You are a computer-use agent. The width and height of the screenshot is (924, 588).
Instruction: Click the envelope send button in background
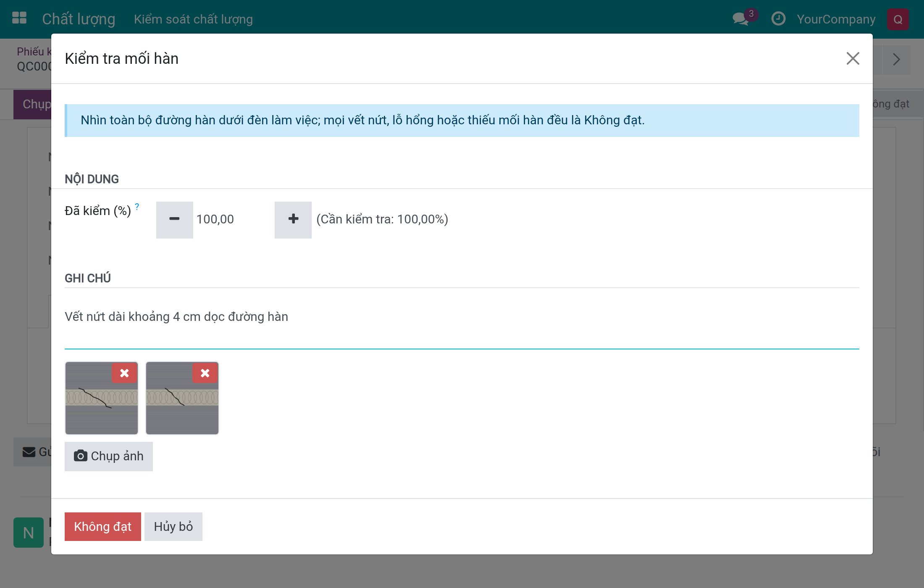click(x=32, y=452)
